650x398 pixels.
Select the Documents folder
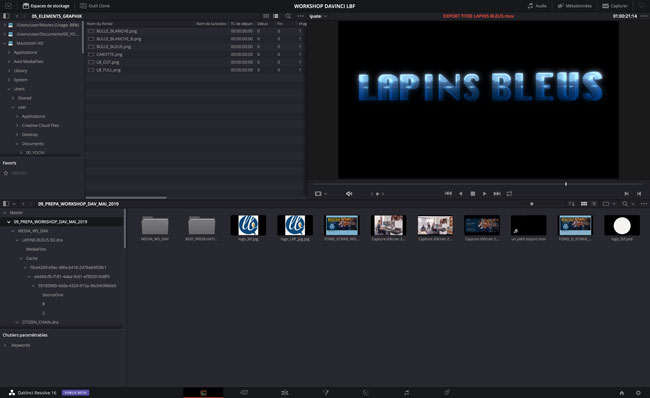[x=33, y=143]
